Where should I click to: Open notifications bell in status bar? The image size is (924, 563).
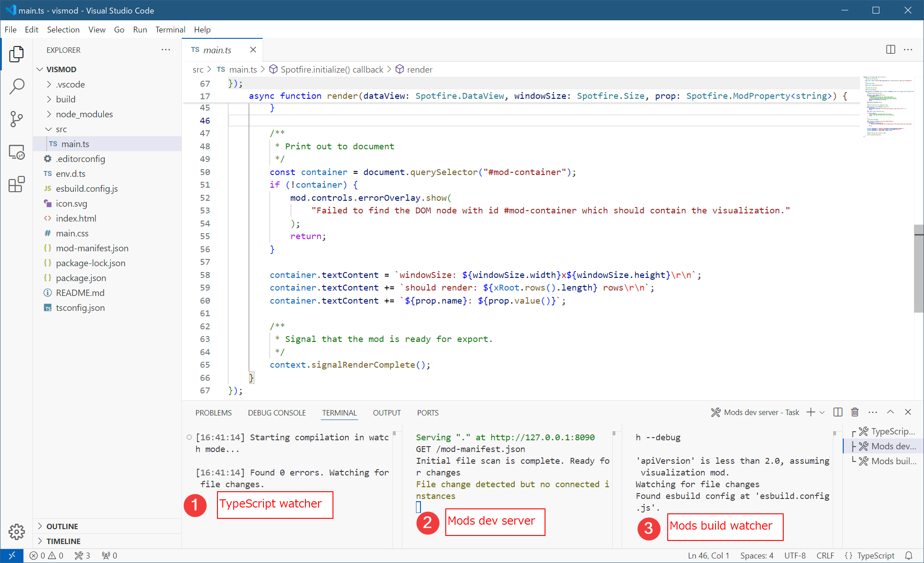pyautogui.click(x=909, y=555)
